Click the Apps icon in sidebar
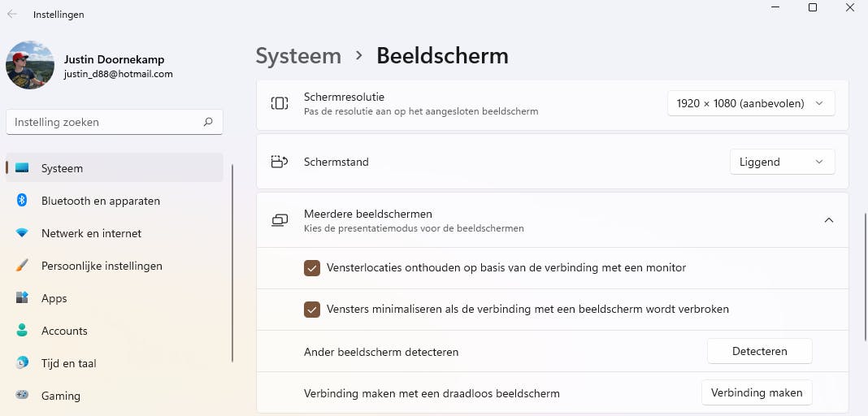 click(x=23, y=298)
